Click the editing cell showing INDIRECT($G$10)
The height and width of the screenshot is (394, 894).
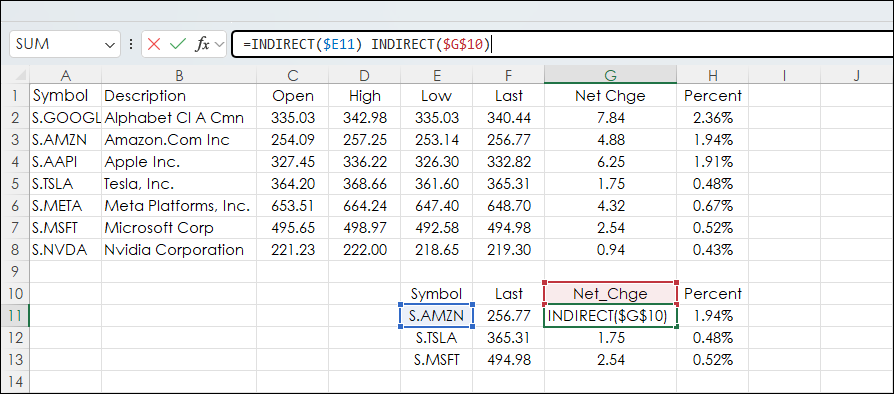611,315
